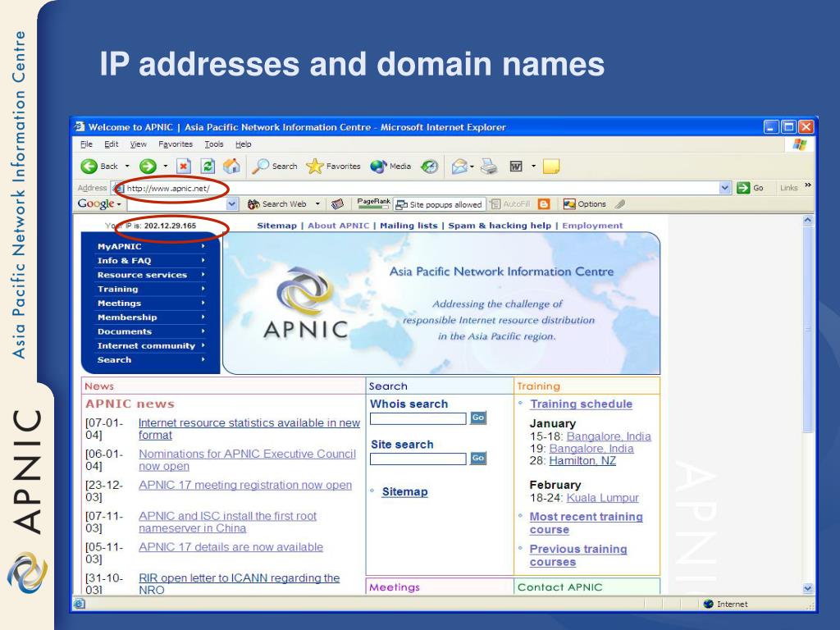Click the Whois search input field
This screenshot has width=840, height=630.
(x=418, y=418)
